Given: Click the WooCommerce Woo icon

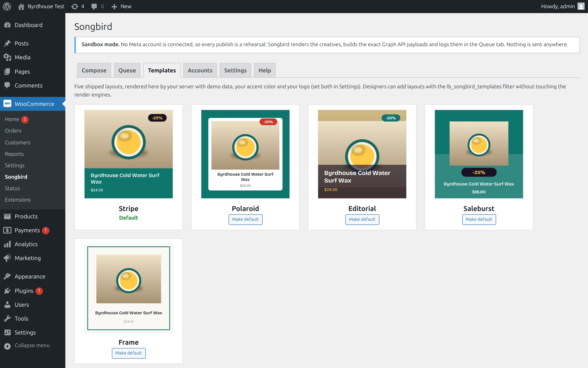Looking at the screenshot, I should pos(7,104).
